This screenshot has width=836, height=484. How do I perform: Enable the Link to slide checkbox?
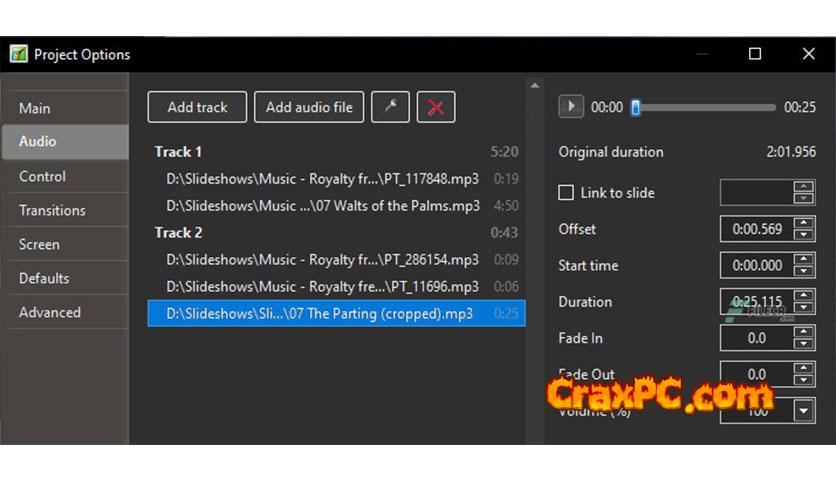[x=566, y=192]
